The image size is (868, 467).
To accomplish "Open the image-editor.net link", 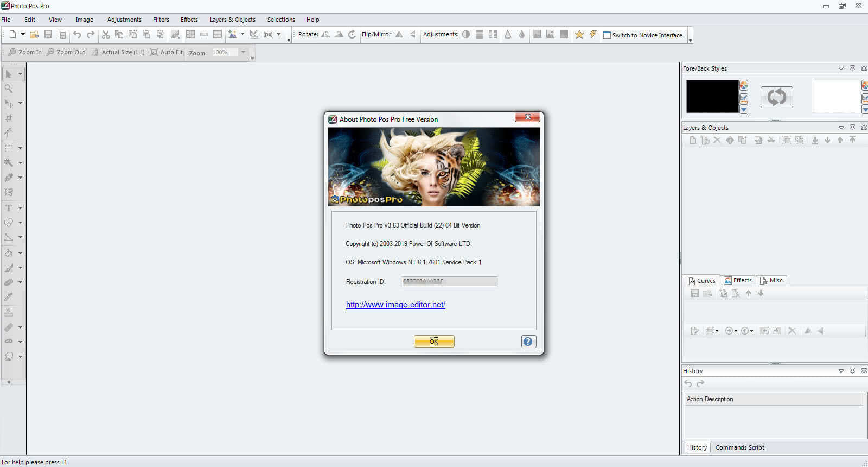I will pyautogui.click(x=395, y=305).
